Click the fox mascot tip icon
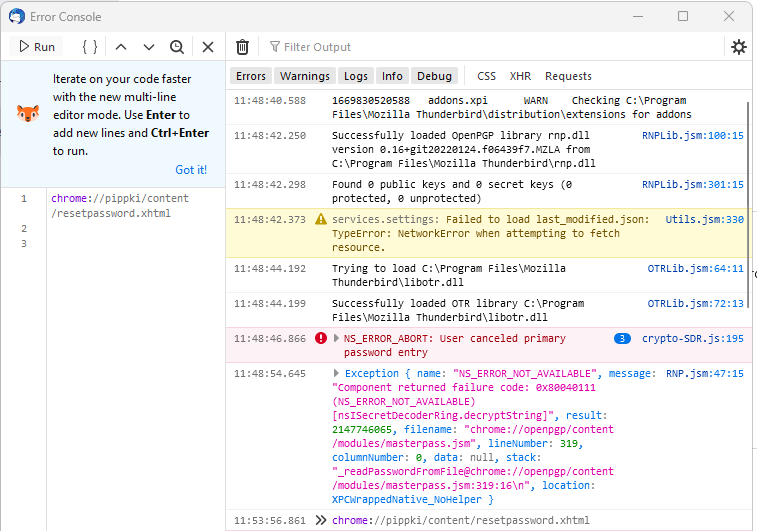The image size is (757, 531). pyautogui.click(x=28, y=113)
